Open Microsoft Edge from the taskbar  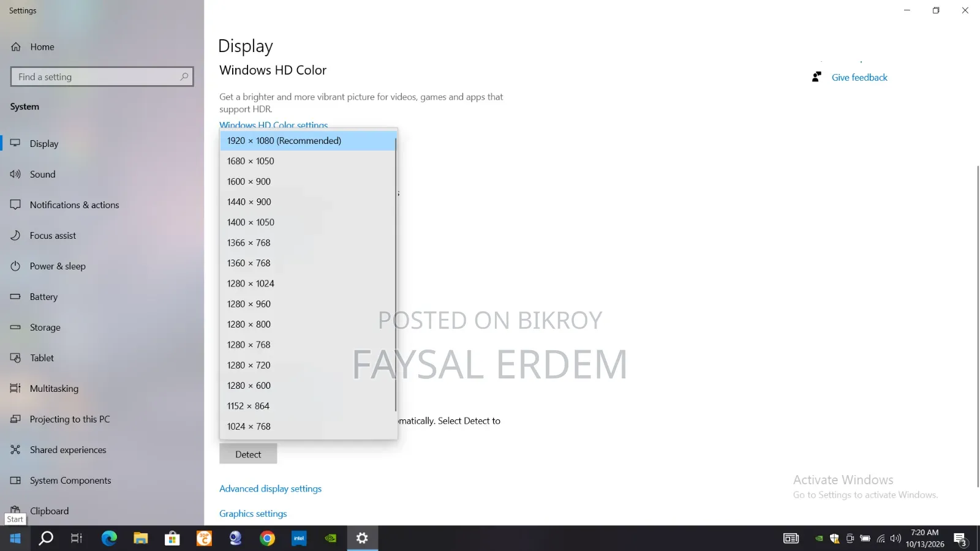tap(109, 538)
